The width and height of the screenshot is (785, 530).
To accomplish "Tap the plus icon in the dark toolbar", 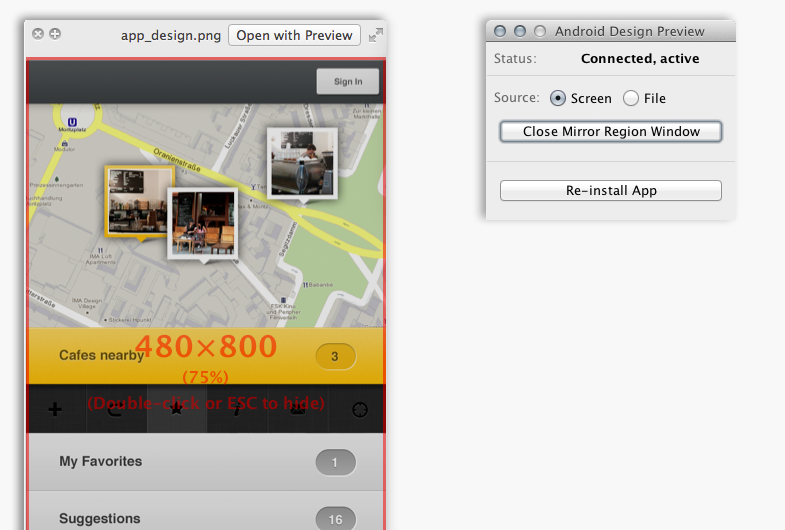I will coord(55,409).
